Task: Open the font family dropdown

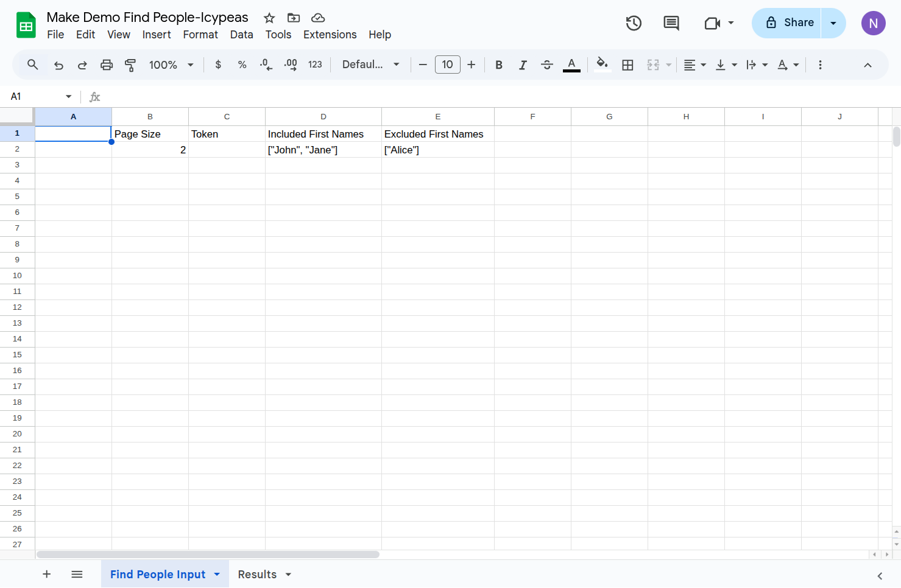Action: click(x=371, y=65)
